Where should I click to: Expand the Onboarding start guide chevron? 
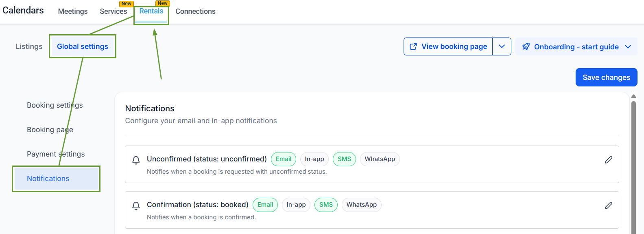tap(628, 47)
